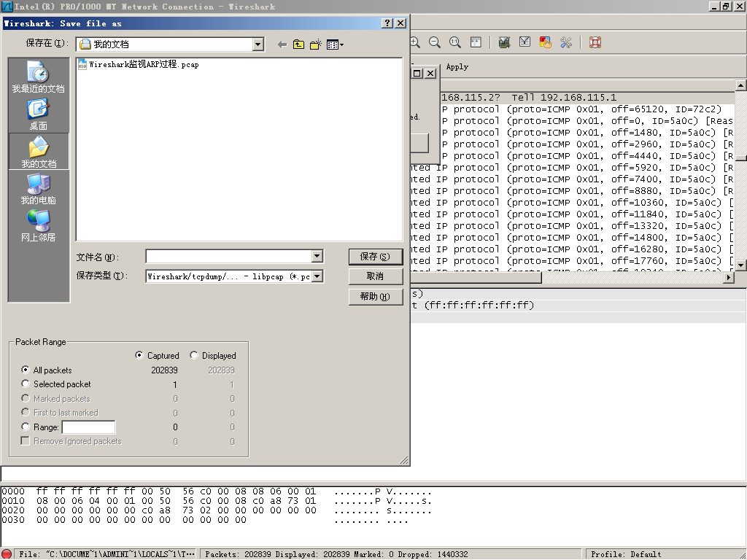The width and height of the screenshot is (747, 560).
Task: Open 我的电脑 in places sidebar
Action: [x=38, y=189]
